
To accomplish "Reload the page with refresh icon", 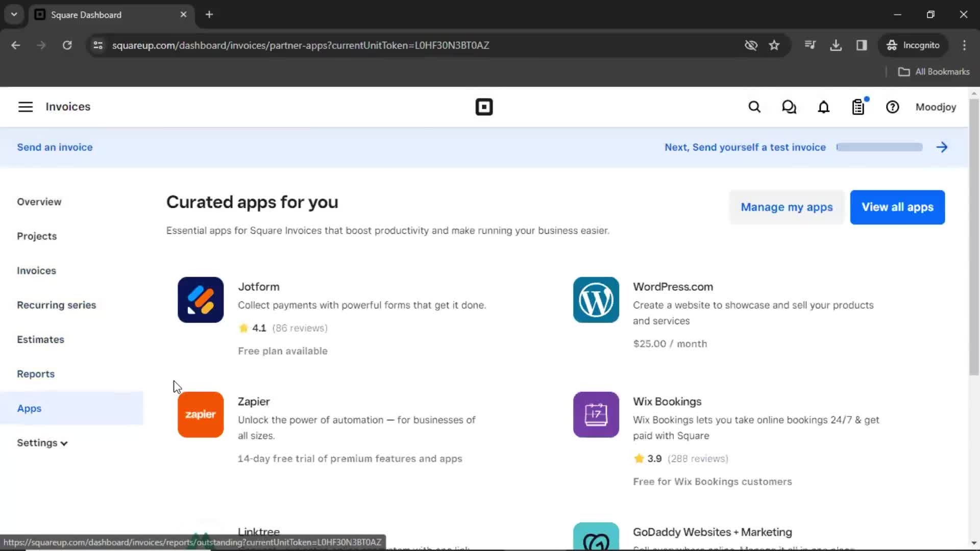I will 67,45.
